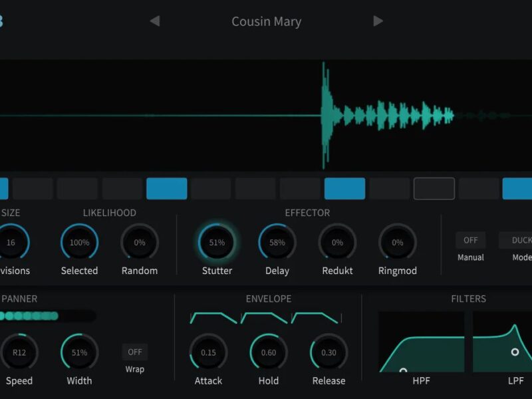
Task: Open the Cousin Mary preset name menu
Action: coord(266,21)
